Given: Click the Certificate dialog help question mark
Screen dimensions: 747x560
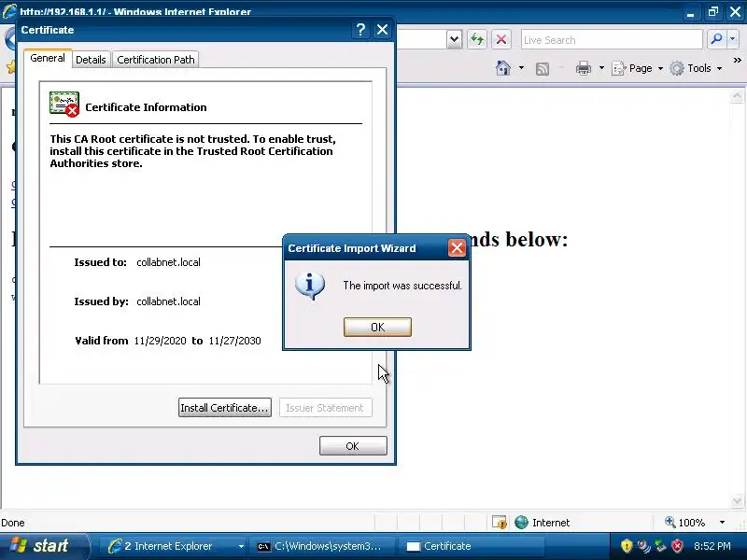Looking at the screenshot, I should (x=360, y=30).
